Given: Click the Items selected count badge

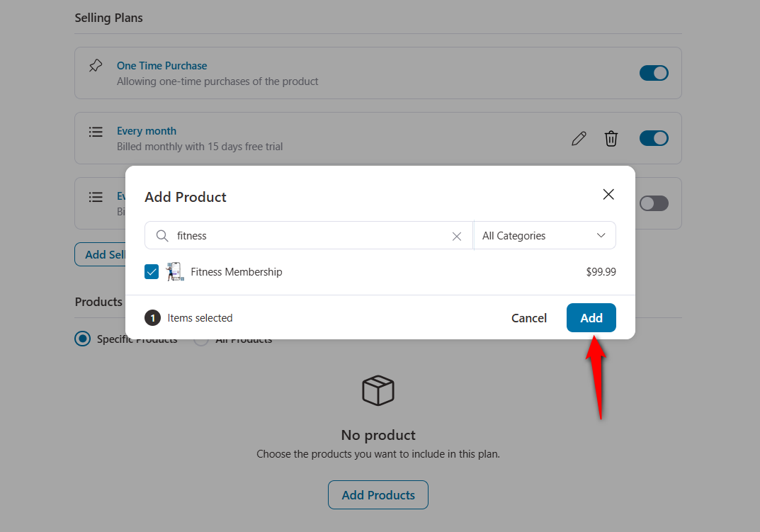Looking at the screenshot, I should pos(152,317).
